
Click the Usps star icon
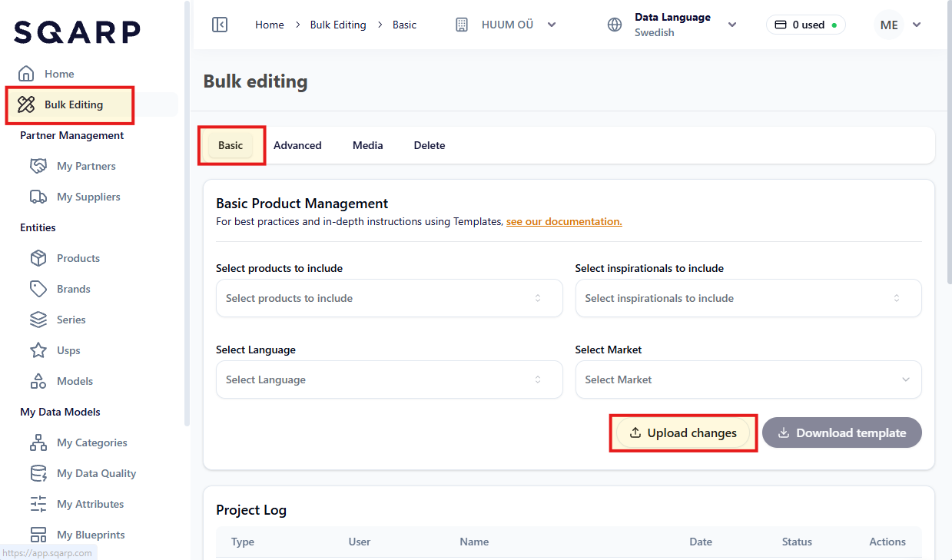[x=38, y=350]
